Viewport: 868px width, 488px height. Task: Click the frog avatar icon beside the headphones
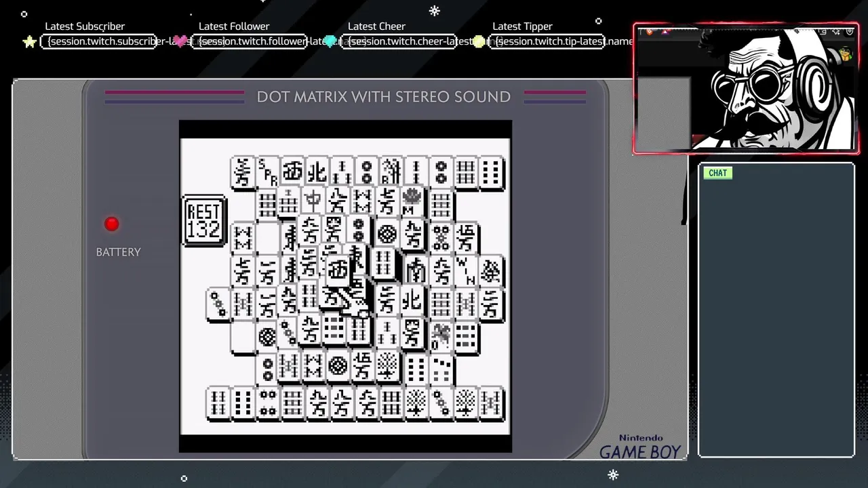tap(846, 54)
